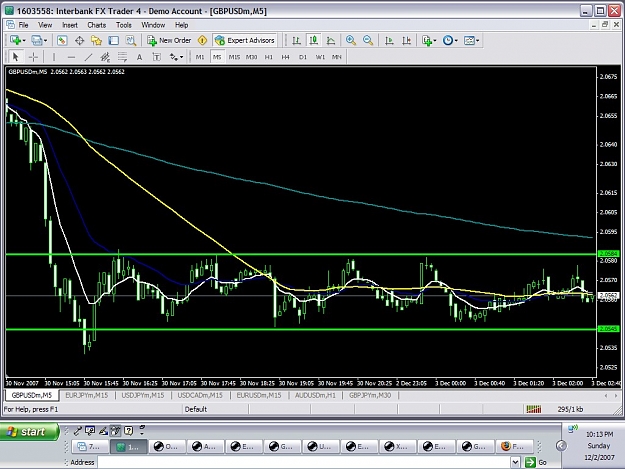Image resolution: width=625 pixels, height=469 pixels.
Task: Switch to the USDCADm,M15 chart tab
Action: pyautogui.click(x=200, y=395)
